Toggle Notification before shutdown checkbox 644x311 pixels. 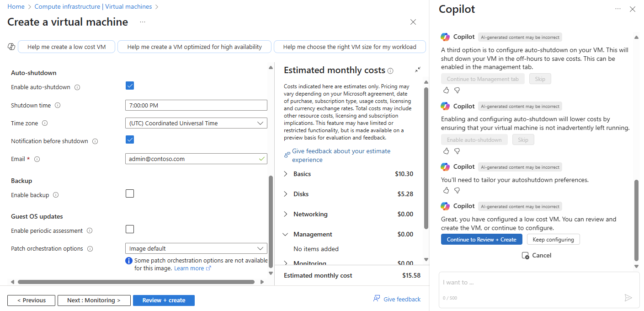point(130,139)
